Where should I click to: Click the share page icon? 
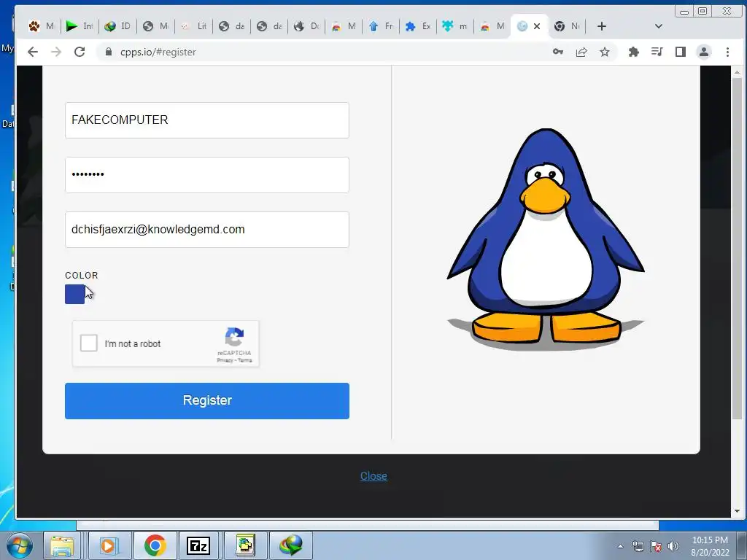pos(581,52)
